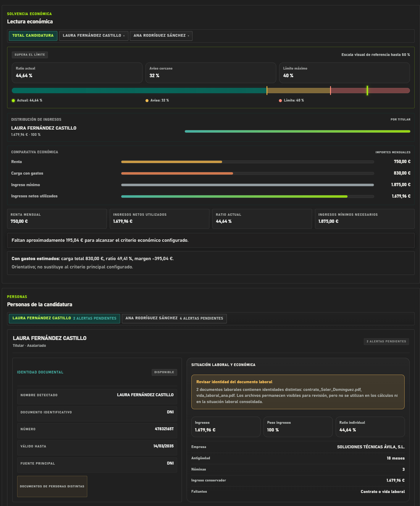Click the validity date 14/03/2035
The width and height of the screenshot is (420, 506).
(x=164, y=446)
